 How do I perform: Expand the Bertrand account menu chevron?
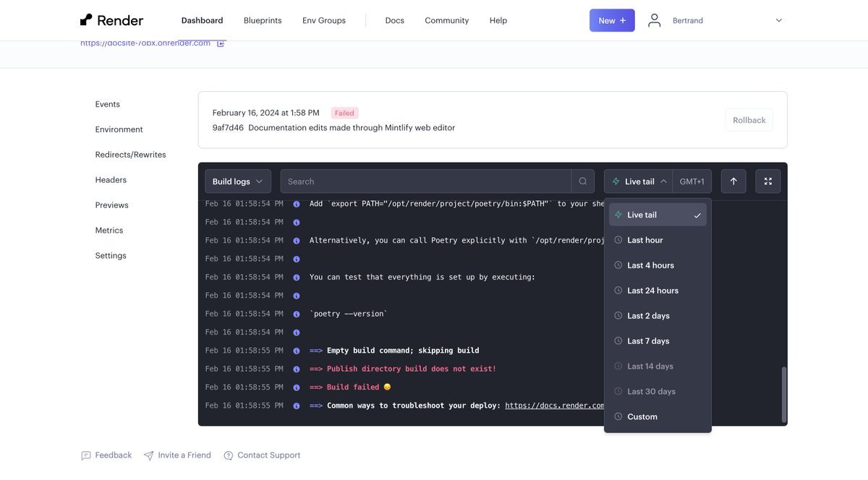point(779,20)
